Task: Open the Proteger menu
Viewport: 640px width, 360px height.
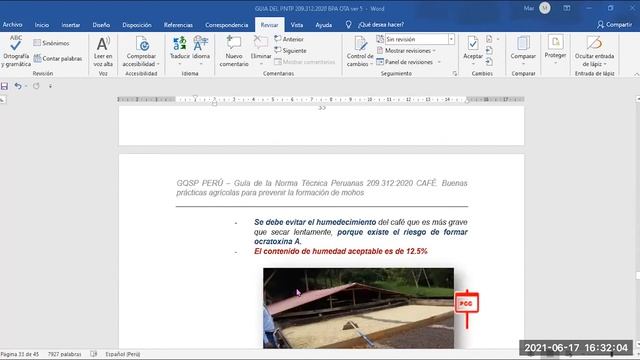Action: pyautogui.click(x=555, y=50)
